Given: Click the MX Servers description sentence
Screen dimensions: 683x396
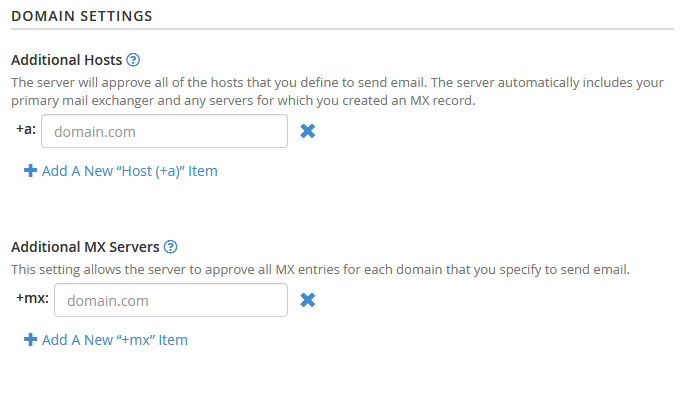Looking at the screenshot, I should [x=321, y=270].
